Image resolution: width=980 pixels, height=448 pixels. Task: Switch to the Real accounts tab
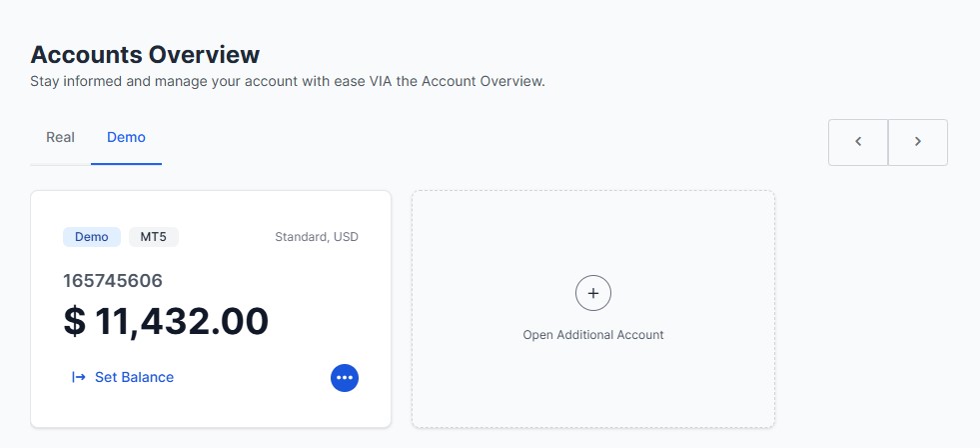click(x=61, y=137)
